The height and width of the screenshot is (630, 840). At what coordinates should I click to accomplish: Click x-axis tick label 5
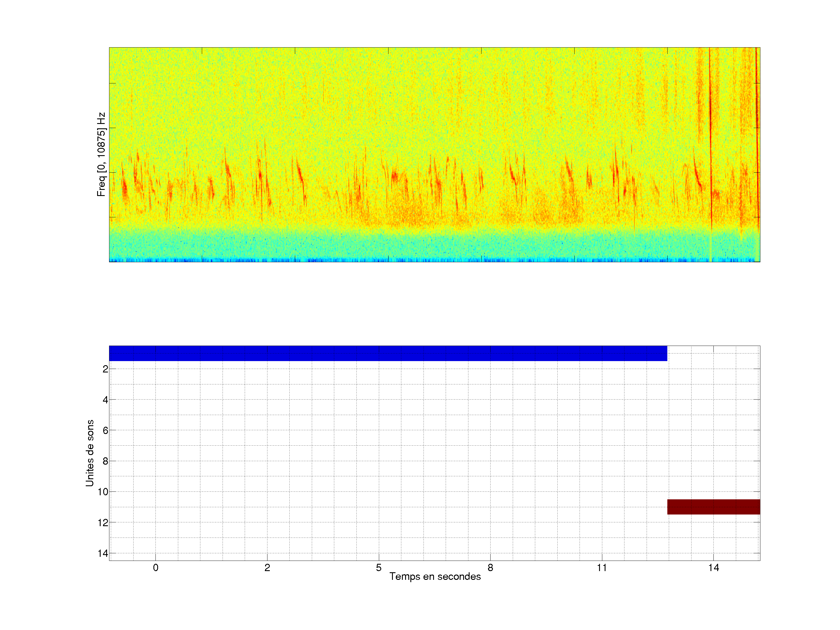(379, 568)
